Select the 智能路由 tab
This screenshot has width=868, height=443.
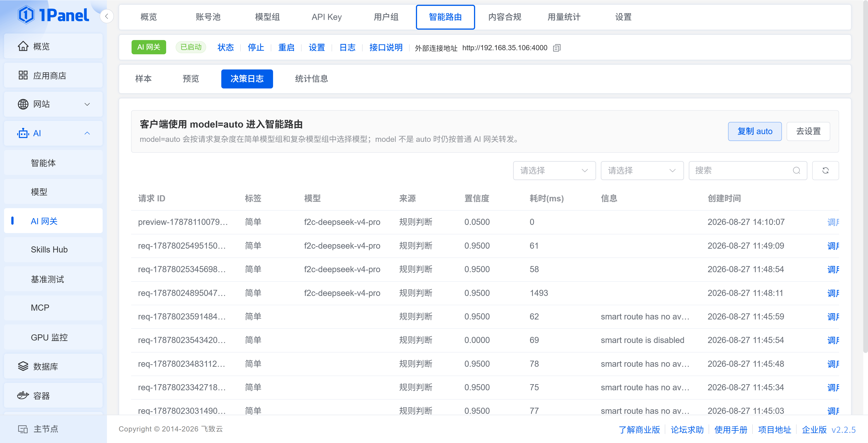(445, 17)
